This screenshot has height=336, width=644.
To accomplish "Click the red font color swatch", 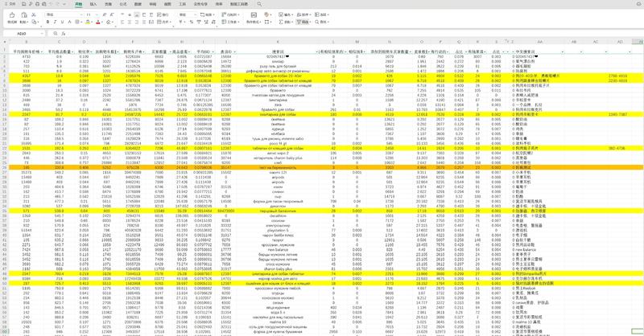I will (x=97, y=22).
